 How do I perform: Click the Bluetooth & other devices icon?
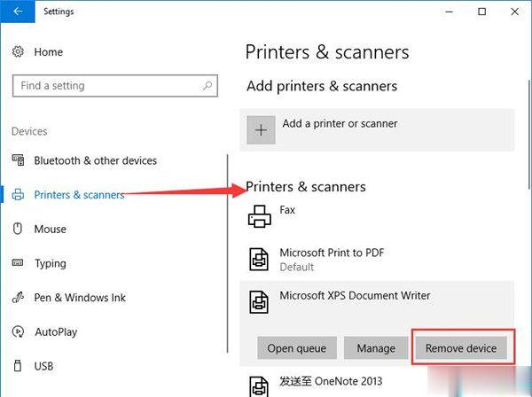pyautogui.click(x=18, y=160)
